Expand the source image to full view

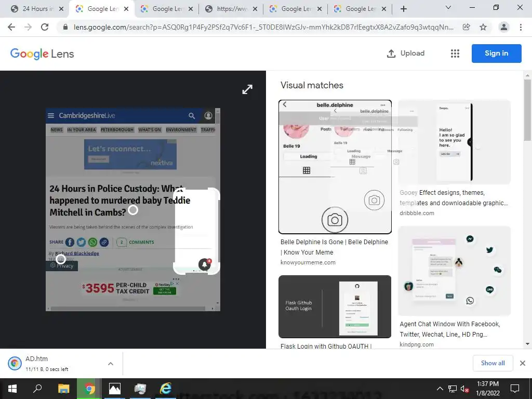point(247,89)
